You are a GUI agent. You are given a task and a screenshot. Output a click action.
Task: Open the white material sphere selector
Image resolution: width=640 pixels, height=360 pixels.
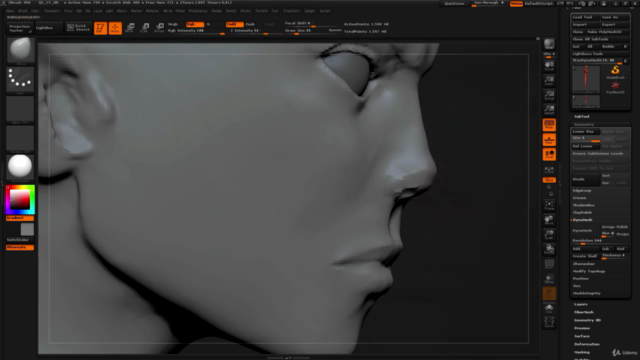pyautogui.click(x=20, y=167)
